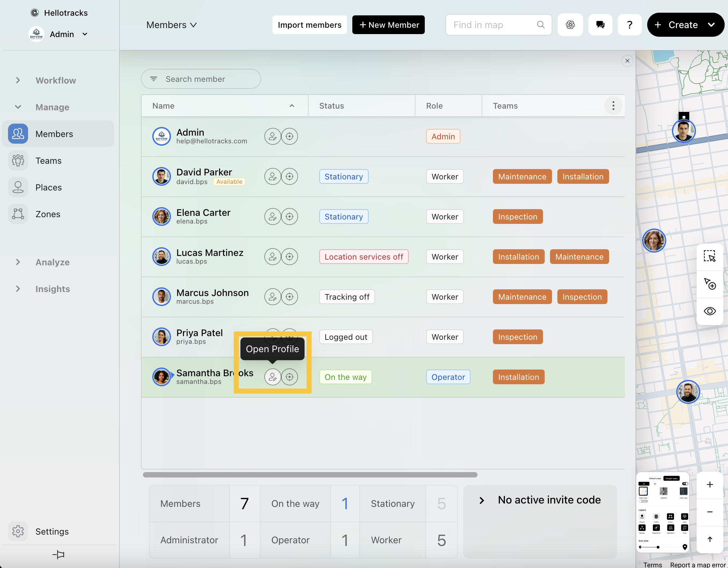
Task: Locate David Parker on the map
Action: 290,176
